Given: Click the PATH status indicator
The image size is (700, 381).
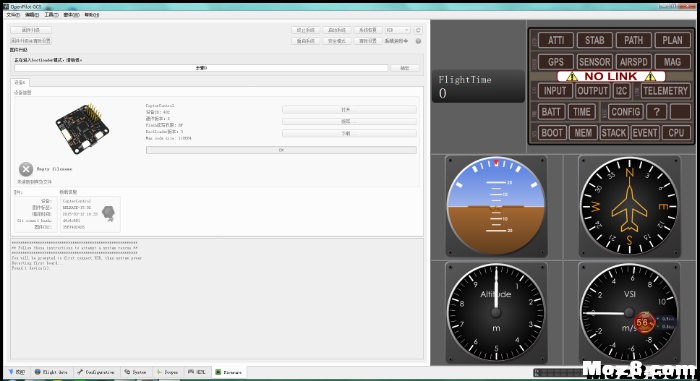Looking at the screenshot, I should 633,40.
